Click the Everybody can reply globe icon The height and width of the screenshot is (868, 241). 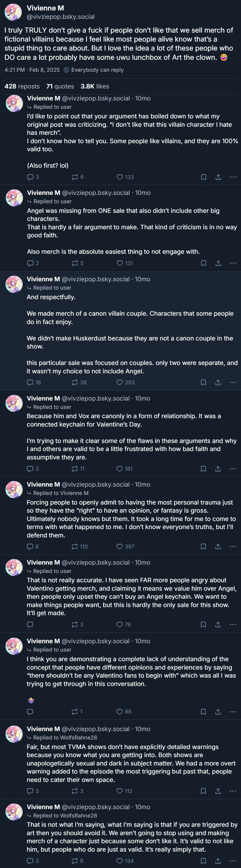pos(66,70)
